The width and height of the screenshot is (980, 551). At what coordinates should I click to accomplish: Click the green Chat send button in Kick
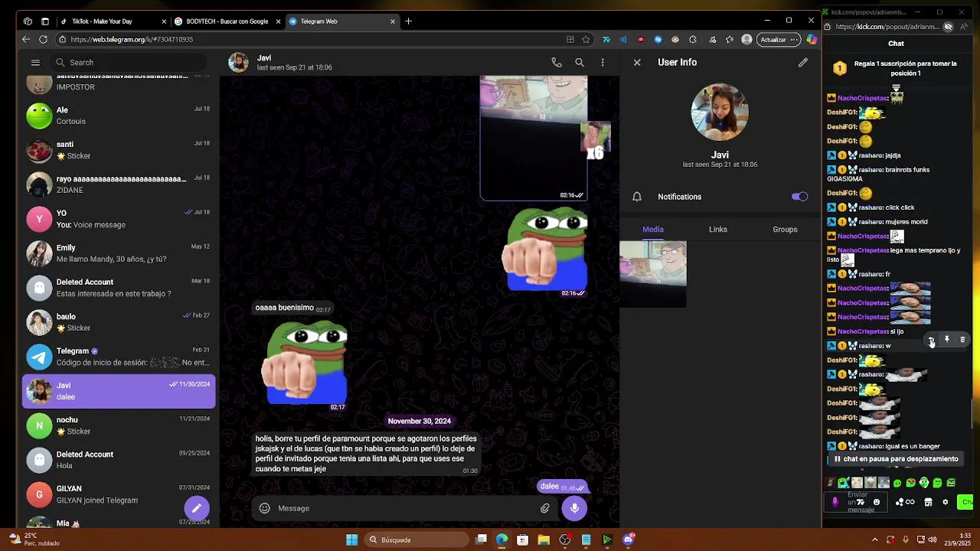(x=965, y=502)
